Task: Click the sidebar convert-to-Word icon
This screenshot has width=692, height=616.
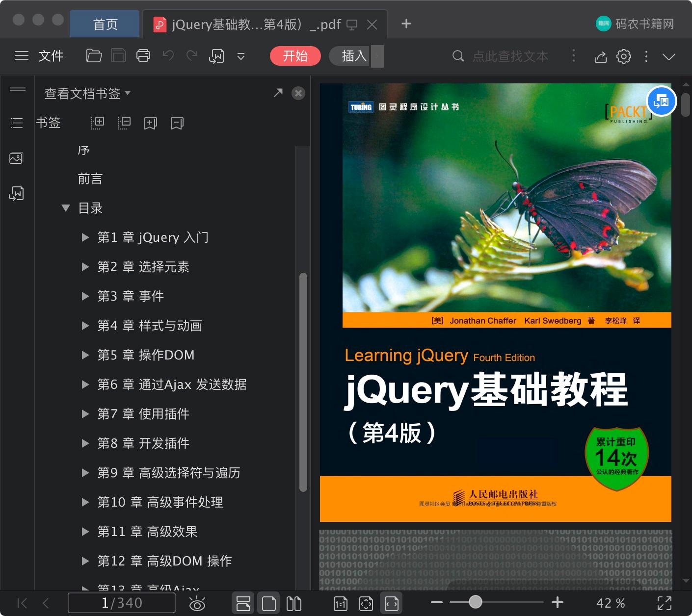Action: click(16, 193)
